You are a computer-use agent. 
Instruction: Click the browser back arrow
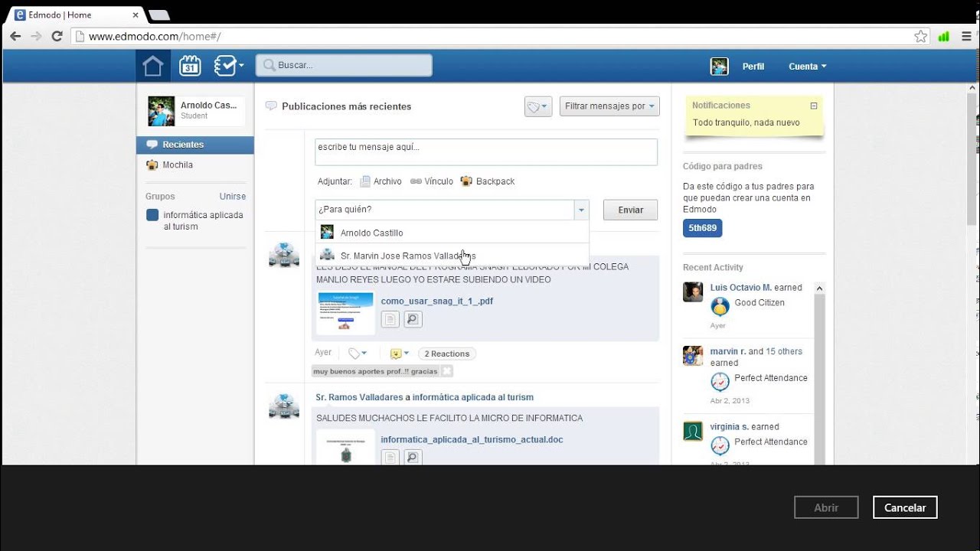(15, 36)
